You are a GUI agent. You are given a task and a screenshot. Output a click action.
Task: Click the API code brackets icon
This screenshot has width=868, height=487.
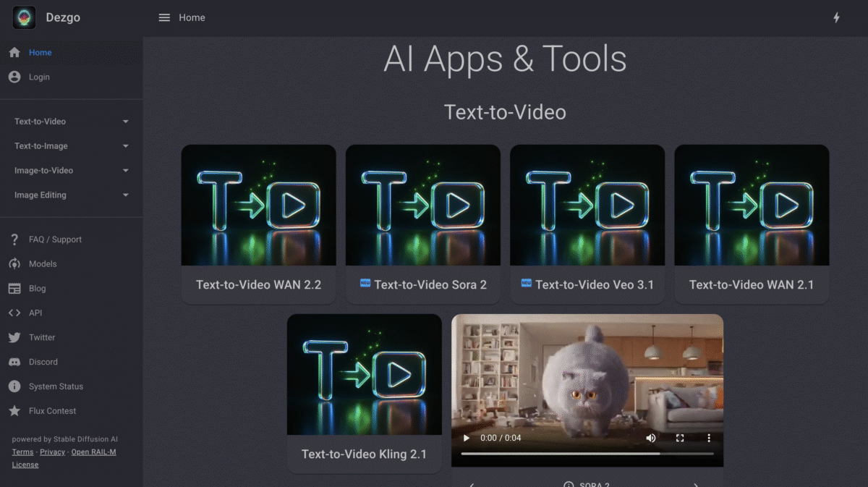[x=14, y=313]
